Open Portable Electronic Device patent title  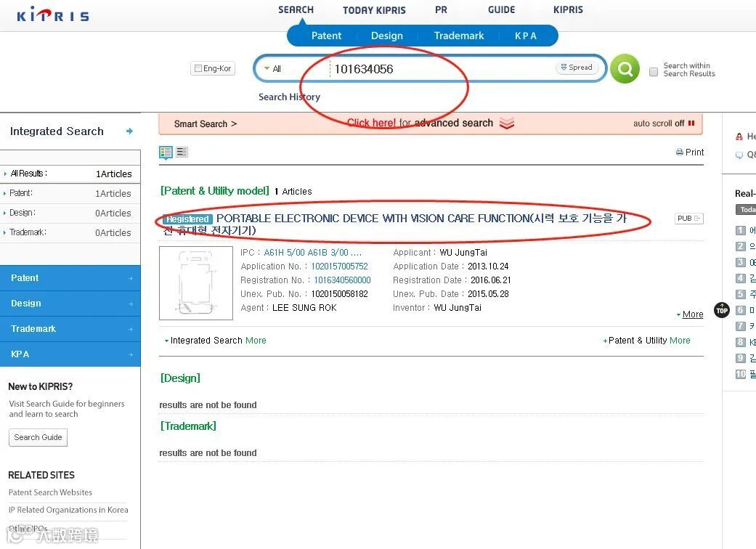[x=394, y=224]
